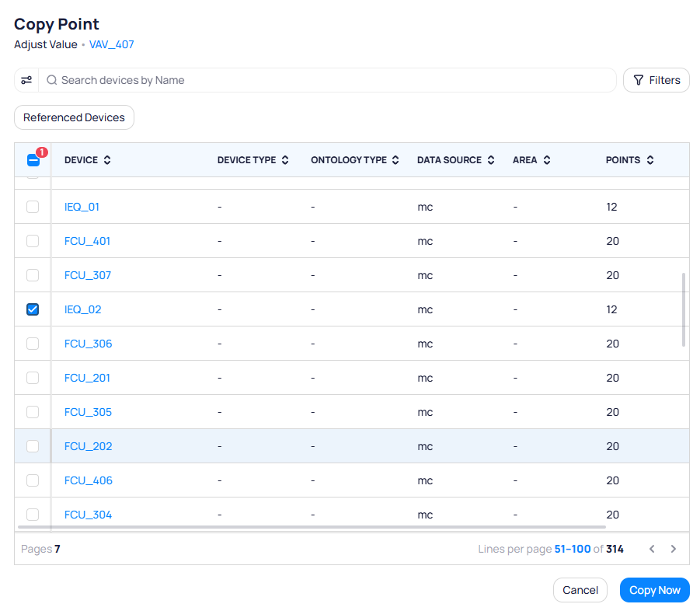Toggle the select-all header checkbox
Screen dimensions: 700x611
click(x=33, y=160)
